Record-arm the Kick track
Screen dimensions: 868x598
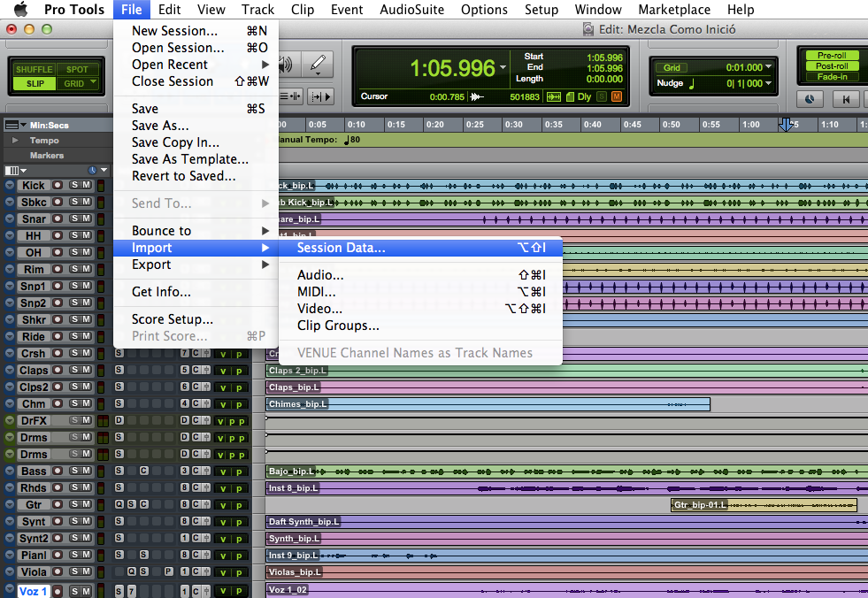(x=58, y=186)
